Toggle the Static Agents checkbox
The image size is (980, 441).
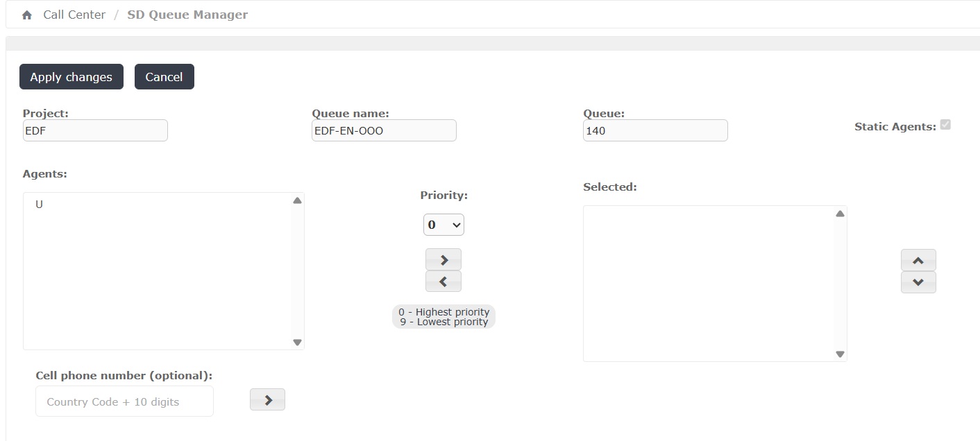945,125
